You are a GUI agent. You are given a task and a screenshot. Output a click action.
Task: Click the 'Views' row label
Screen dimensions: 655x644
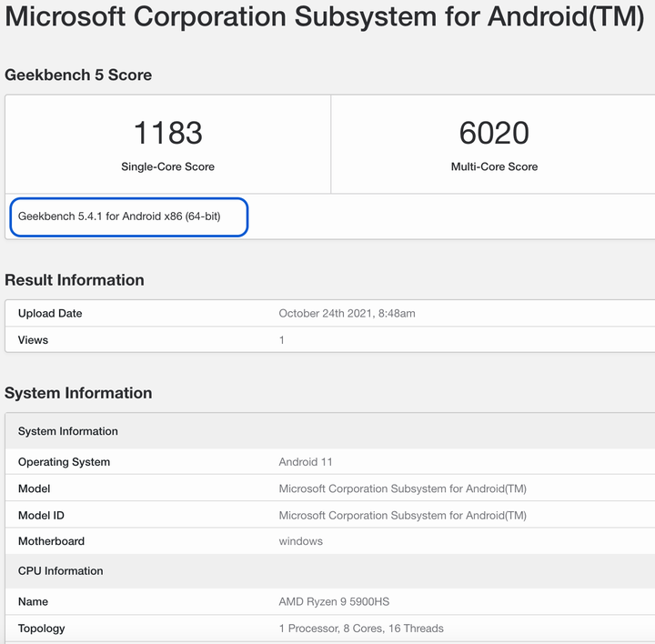[33, 340]
